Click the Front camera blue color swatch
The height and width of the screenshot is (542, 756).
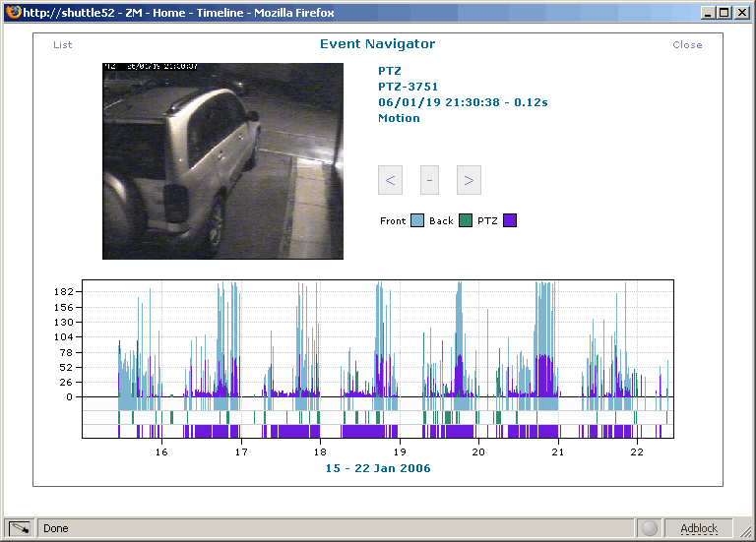[x=417, y=220]
